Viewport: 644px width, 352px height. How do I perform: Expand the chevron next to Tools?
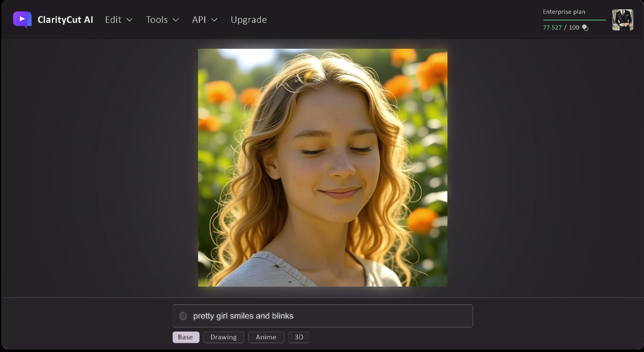pyautogui.click(x=176, y=20)
